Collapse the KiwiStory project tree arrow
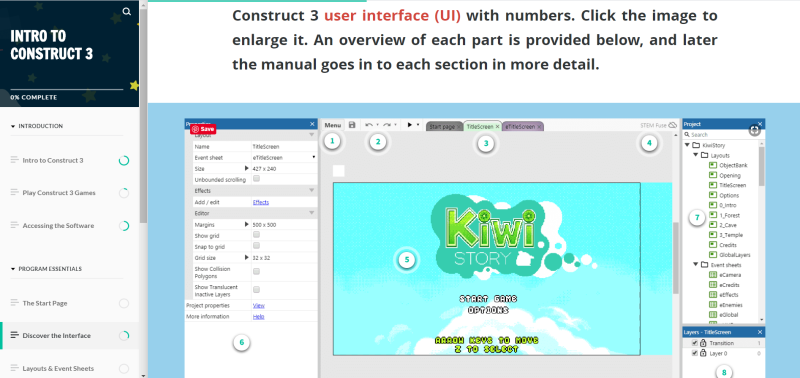Screen dimensions: 800x378 686,145
